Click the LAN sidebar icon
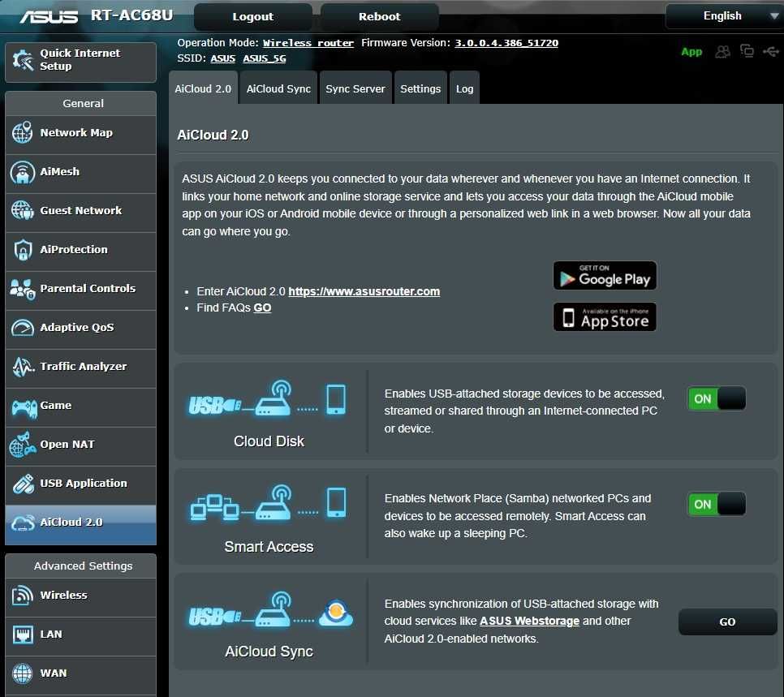Viewport: 784px width, 697px height. click(x=23, y=635)
